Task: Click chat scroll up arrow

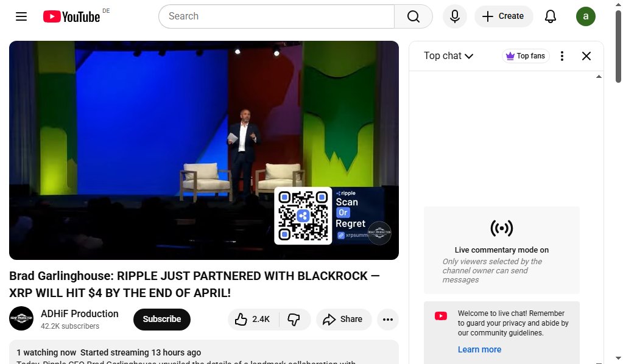Action: click(599, 77)
